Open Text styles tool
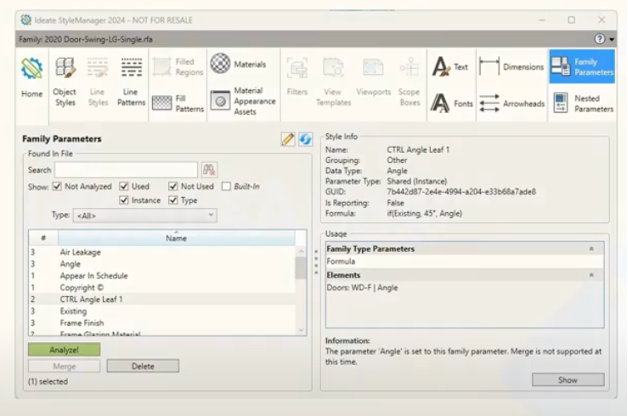The image size is (628, 416). click(x=450, y=67)
